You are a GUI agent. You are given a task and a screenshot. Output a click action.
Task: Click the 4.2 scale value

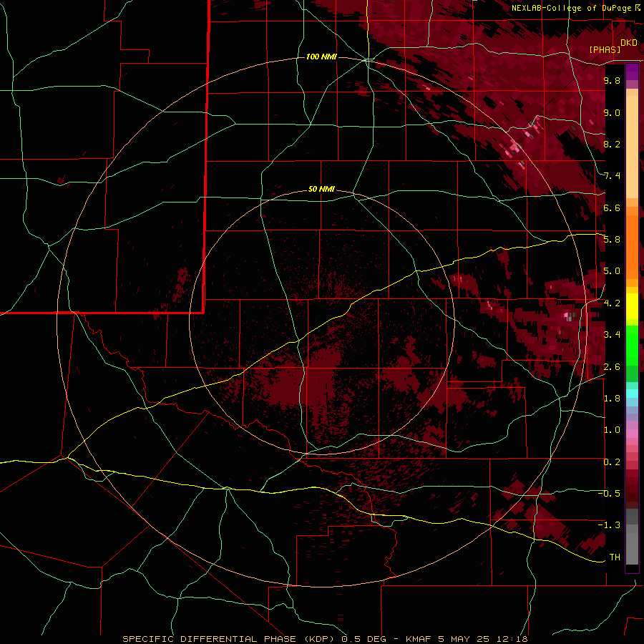point(612,303)
